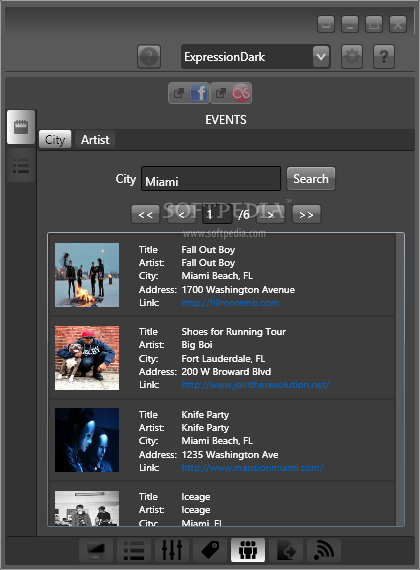
Task: Click the disabled help icon left of the theme dropdown
Action: (x=149, y=57)
